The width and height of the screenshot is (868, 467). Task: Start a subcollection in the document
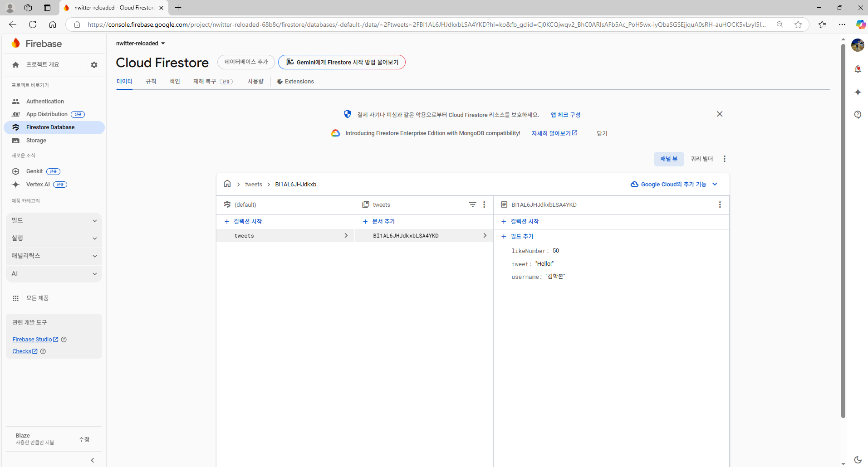520,221
